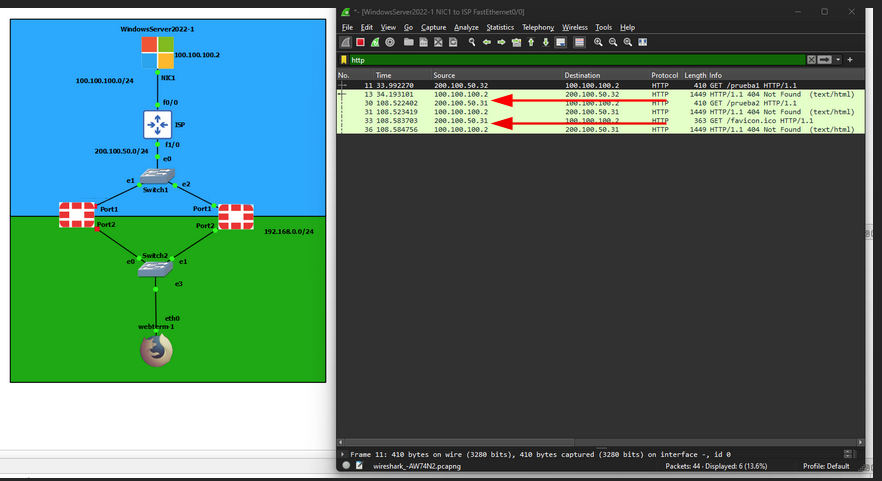The height and width of the screenshot is (481, 882).
Task: Select packet 11 GET /prueba1
Action: click(600, 86)
